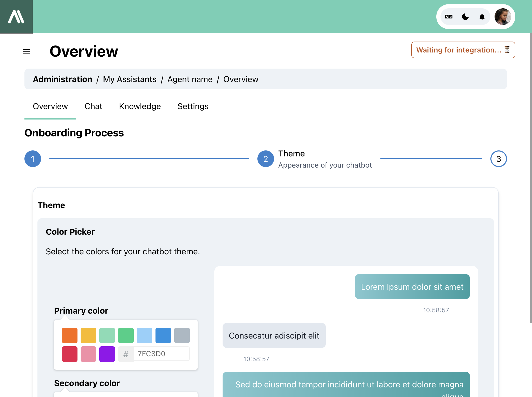Switch to the Chat tab
Image resolution: width=532 pixels, height=397 pixels.
click(x=93, y=106)
